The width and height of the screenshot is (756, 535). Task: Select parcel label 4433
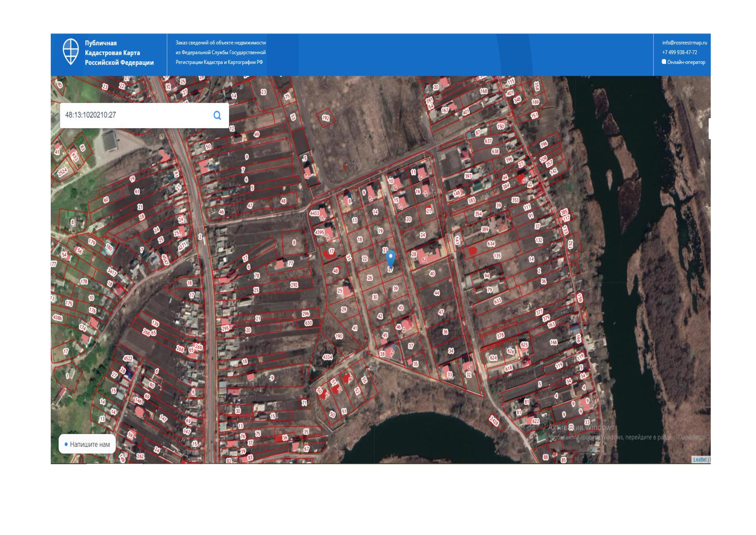[x=314, y=213]
